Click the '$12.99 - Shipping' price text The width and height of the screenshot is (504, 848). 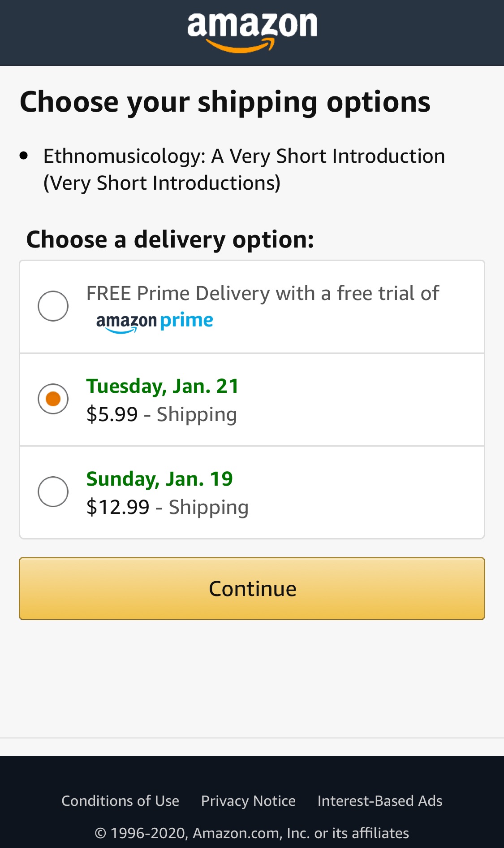(x=167, y=507)
